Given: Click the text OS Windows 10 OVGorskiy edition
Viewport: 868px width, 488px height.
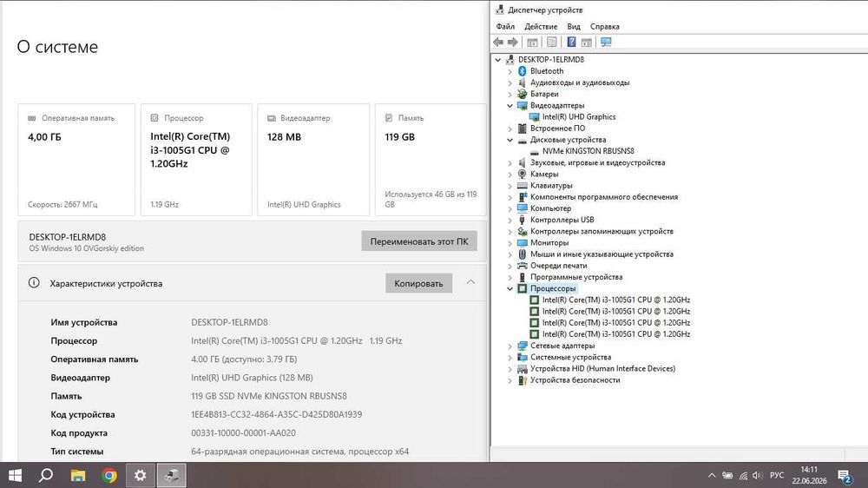Looking at the screenshot, I should pyautogui.click(x=86, y=248).
